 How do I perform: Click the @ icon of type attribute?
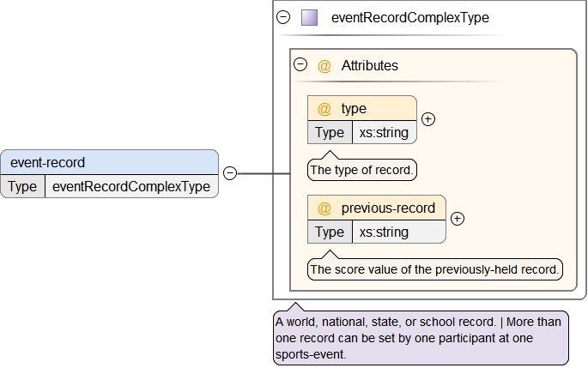[x=324, y=109]
